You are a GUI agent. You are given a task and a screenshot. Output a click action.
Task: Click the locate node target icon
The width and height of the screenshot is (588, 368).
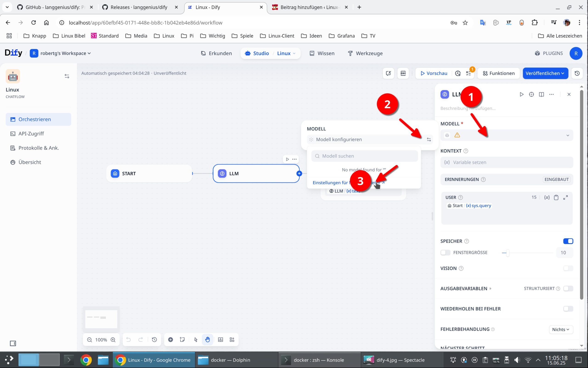point(531,94)
